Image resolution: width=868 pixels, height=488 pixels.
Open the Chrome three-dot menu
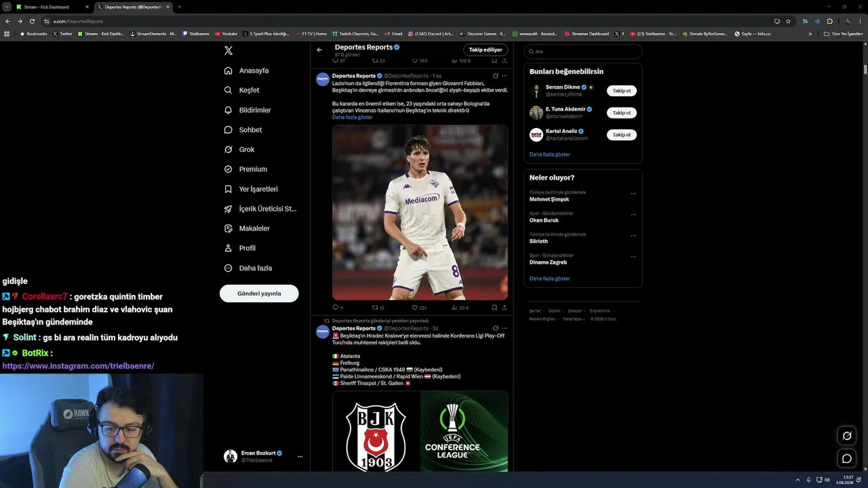pyautogui.click(x=861, y=21)
